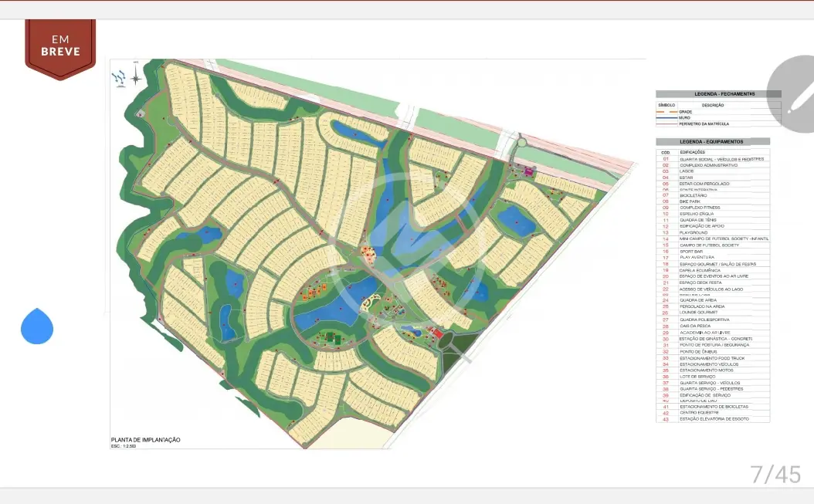Click the orange GRADE line symbol in the legend

(666, 112)
